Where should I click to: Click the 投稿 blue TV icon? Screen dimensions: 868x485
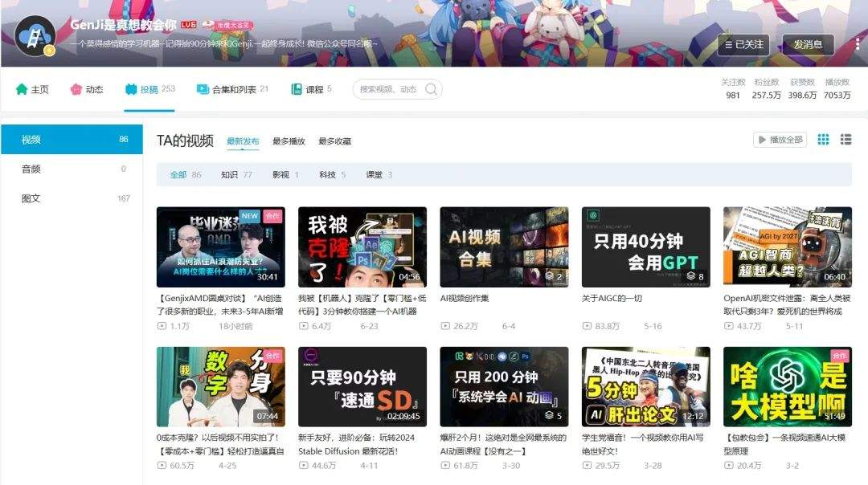tap(131, 89)
